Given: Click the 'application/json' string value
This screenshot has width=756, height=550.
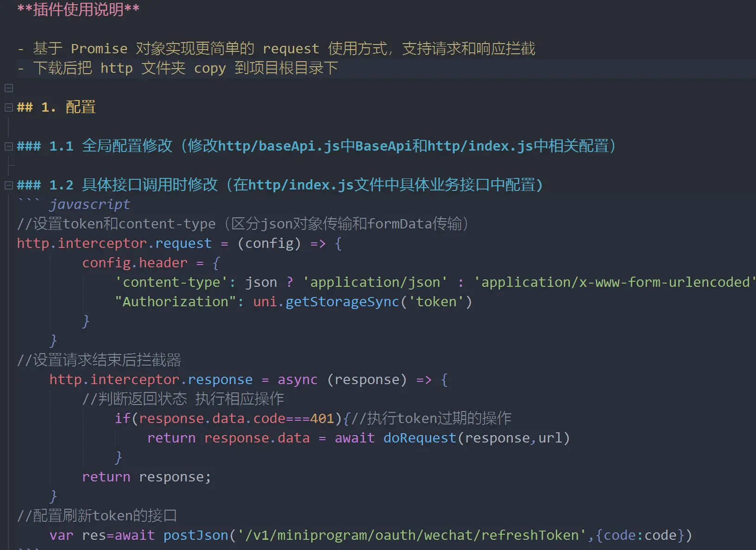Looking at the screenshot, I should tap(375, 282).
